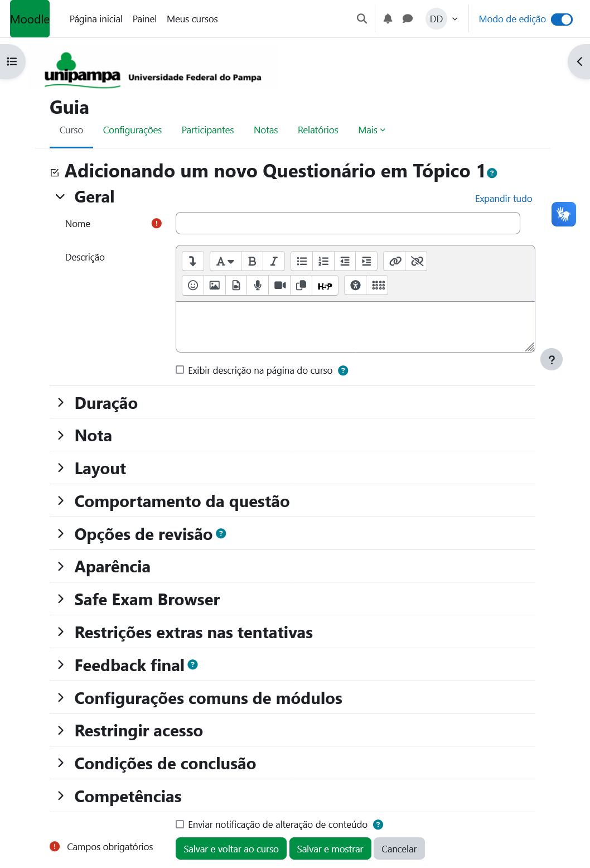Viewport: 590px width, 868px height.
Task: Insert an emoji with the smiley icon
Action: (x=193, y=286)
